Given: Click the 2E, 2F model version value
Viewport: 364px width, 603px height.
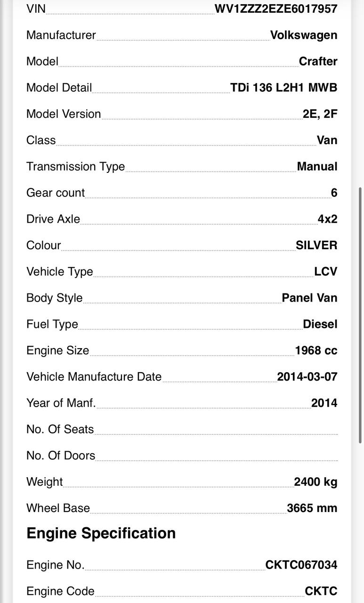Looking at the screenshot, I should coord(320,114).
